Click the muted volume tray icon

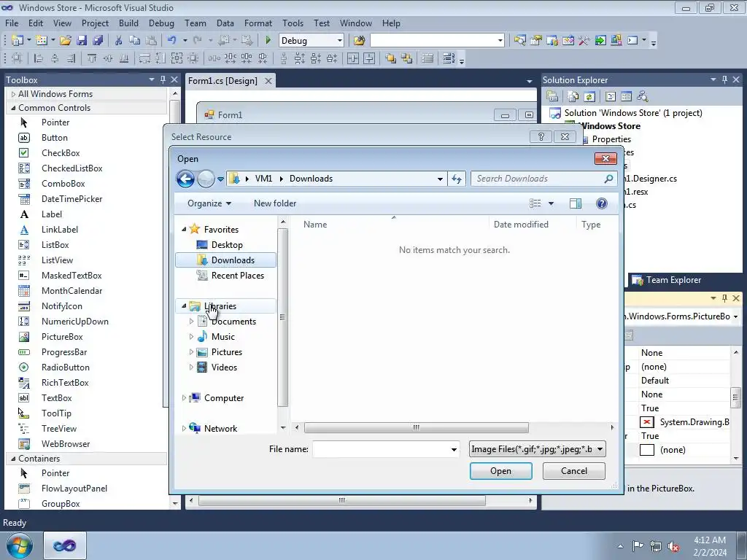(x=673, y=546)
